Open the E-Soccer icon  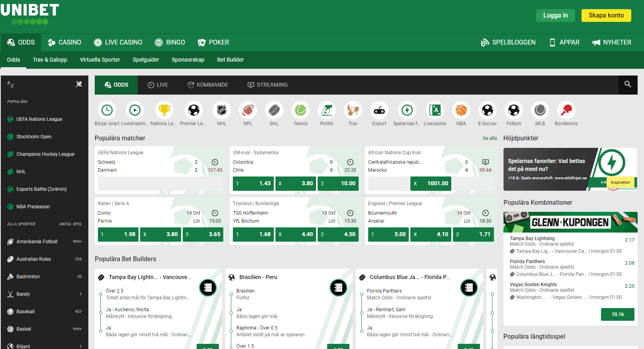488,110
